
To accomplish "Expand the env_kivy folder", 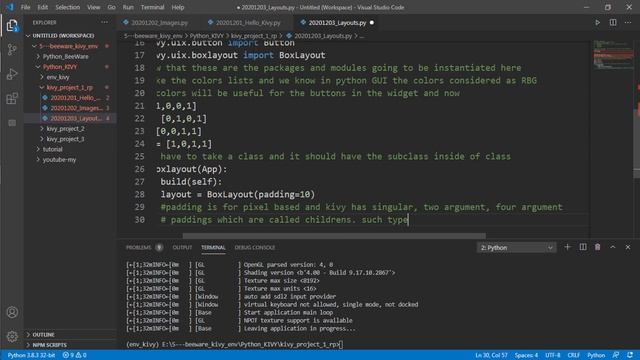I will point(70,77).
